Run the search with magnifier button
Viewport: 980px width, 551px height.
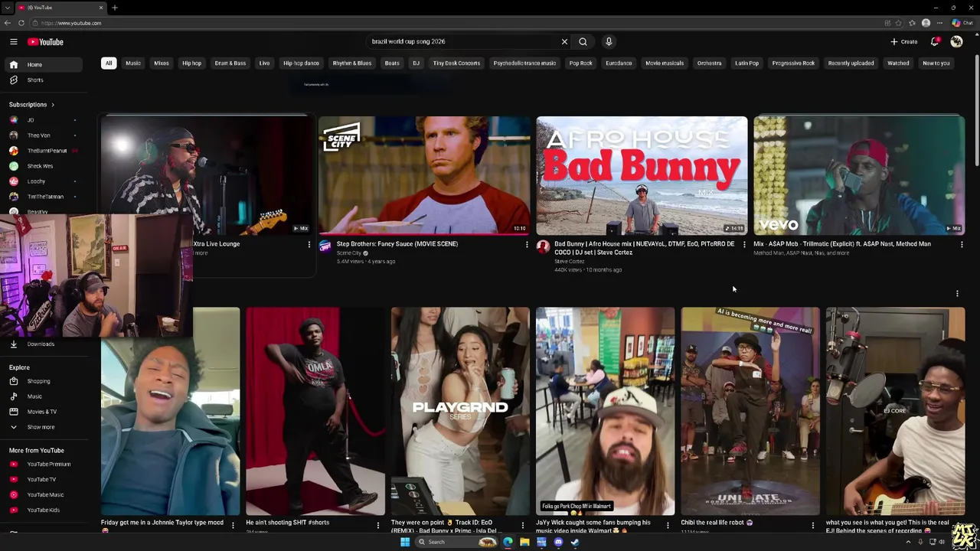(x=583, y=41)
